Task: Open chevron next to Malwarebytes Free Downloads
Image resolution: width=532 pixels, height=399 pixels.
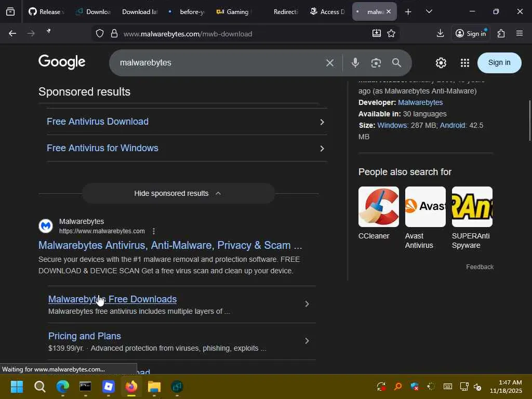Action: pos(307,304)
